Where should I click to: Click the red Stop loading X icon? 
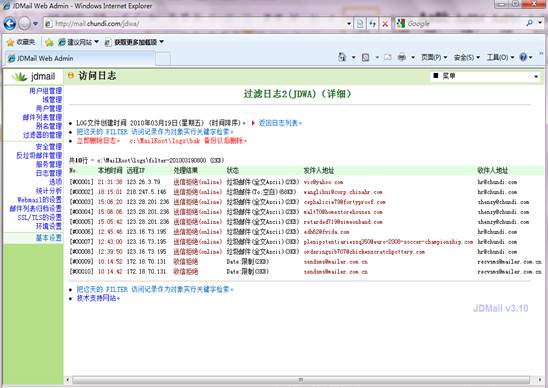[385, 24]
